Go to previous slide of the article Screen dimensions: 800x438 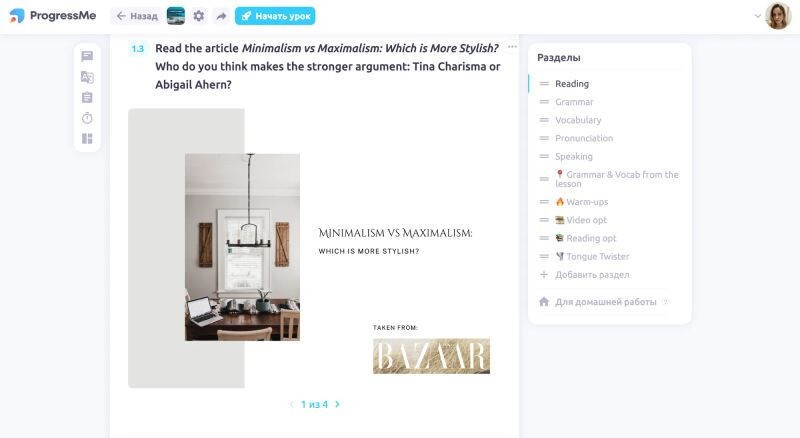pos(292,404)
